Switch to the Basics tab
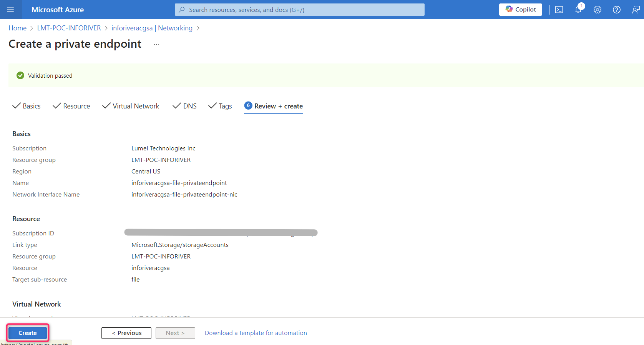This screenshot has width=644, height=345. click(27, 106)
